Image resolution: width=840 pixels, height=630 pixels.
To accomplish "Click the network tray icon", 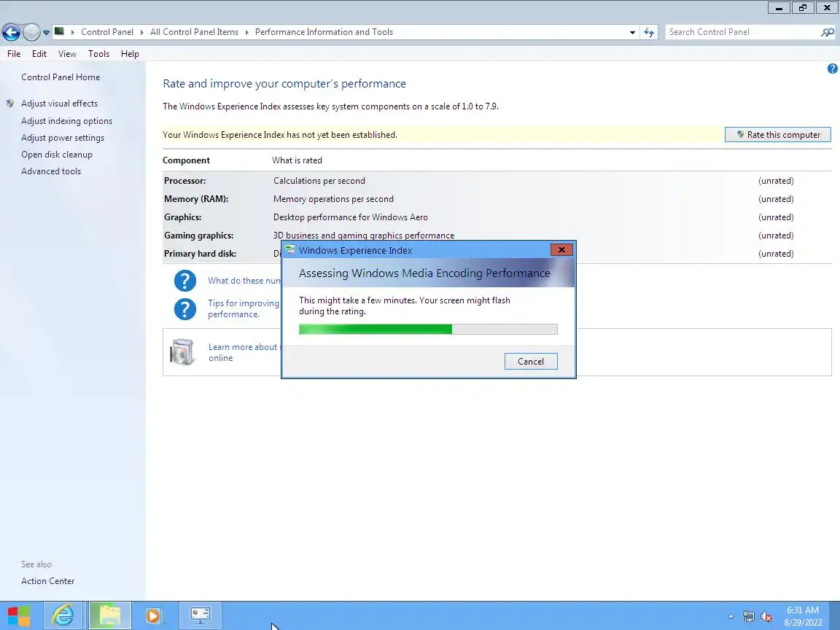I will pos(748,617).
